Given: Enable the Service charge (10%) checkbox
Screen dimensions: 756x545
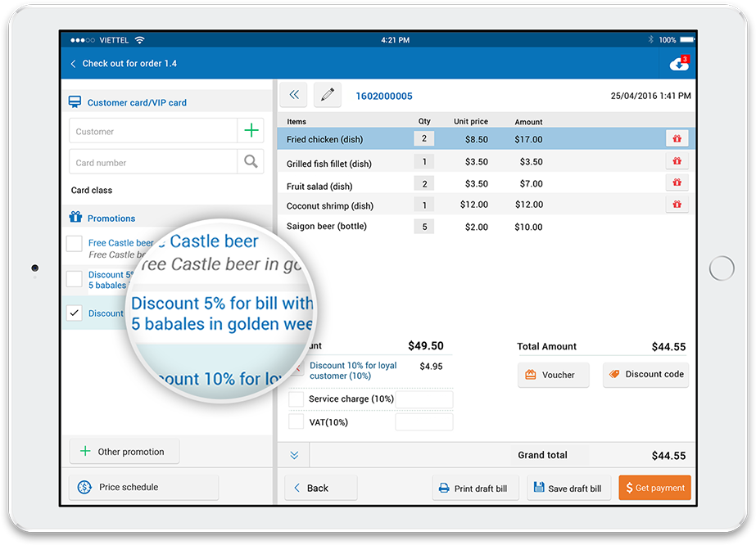Looking at the screenshot, I should [x=296, y=399].
